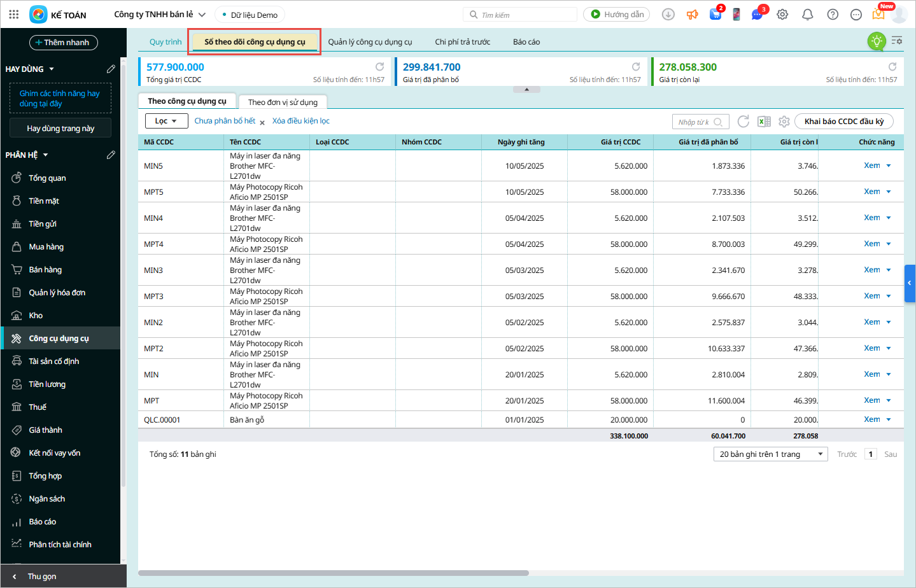This screenshot has height=588, width=916.
Task: Refresh the Tổng giá trị CCDC figure
Action: [380, 67]
